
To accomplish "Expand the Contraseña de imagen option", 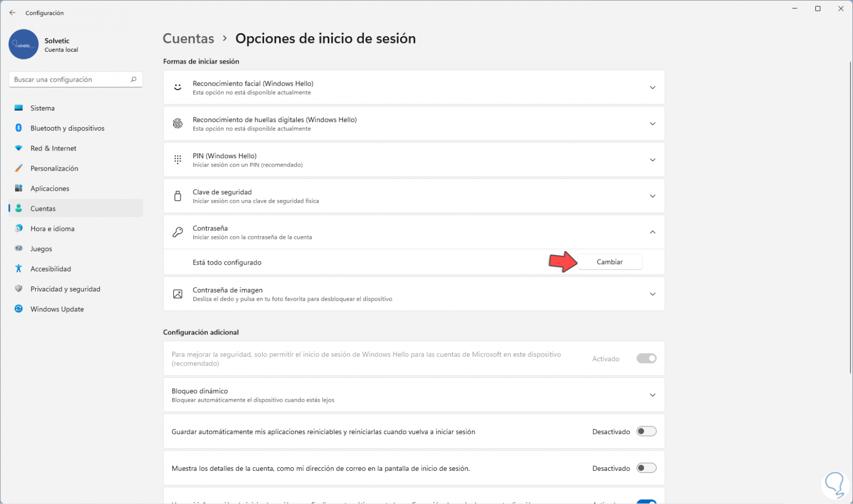I will (x=652, y=294).
